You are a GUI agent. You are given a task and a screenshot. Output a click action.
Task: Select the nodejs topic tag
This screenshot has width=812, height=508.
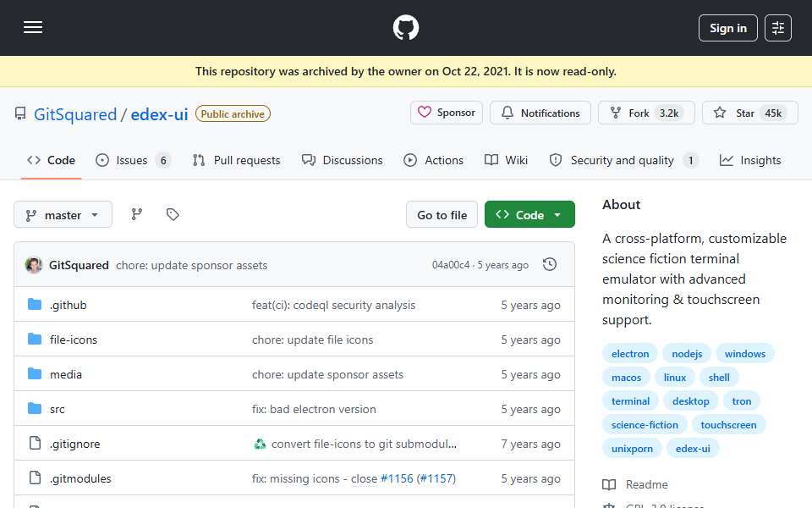tap(687, 354)
